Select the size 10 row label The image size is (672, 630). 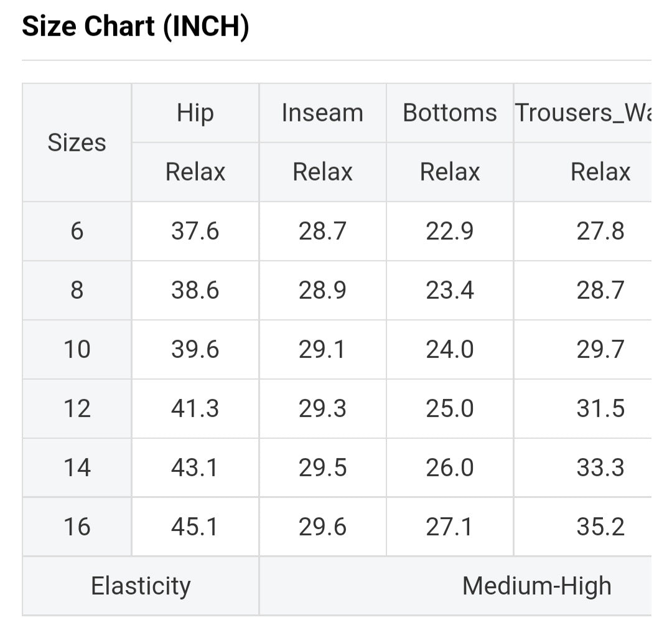(77, 349)
